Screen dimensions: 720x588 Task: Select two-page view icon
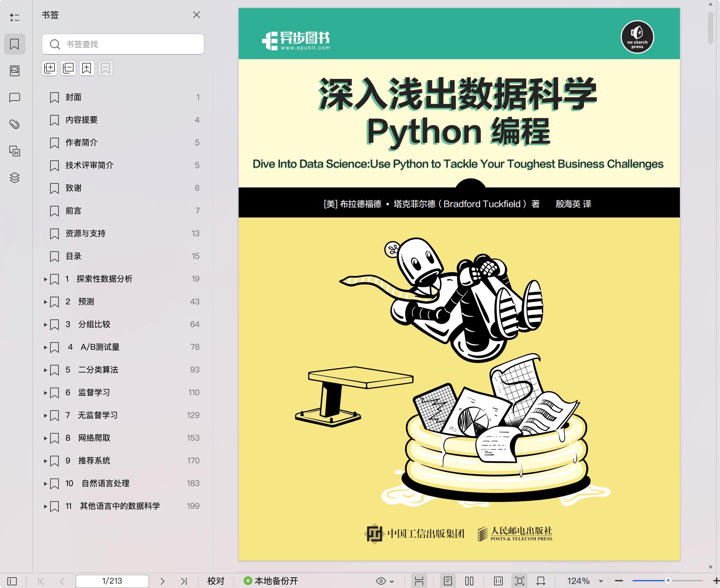click(x=469, y=581)
